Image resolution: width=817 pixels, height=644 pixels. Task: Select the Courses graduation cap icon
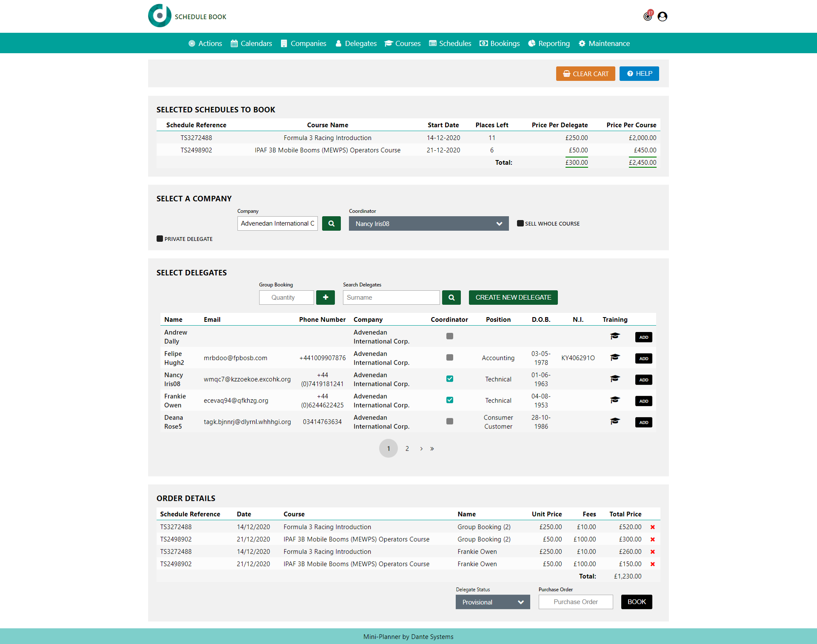pyautogui.click(x=389, y=43)
